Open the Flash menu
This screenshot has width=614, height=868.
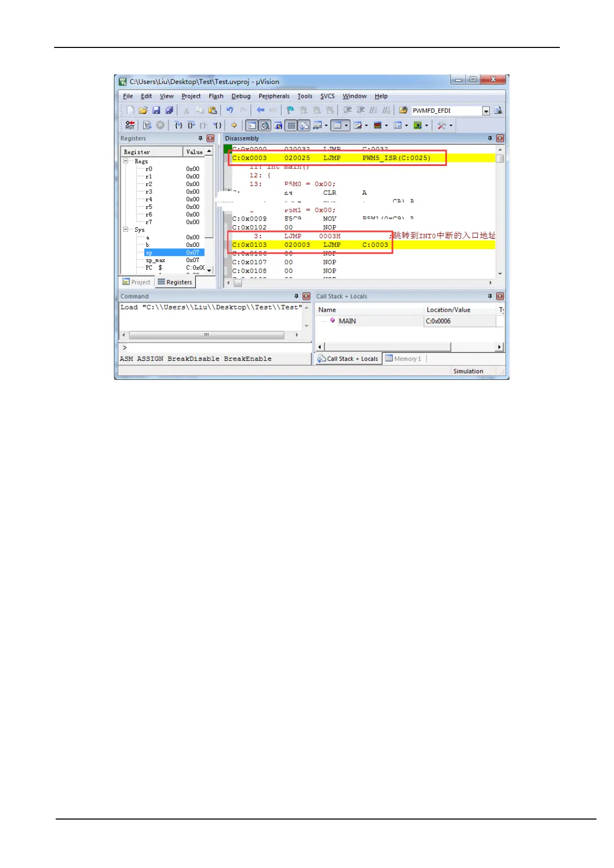[216, 96]
